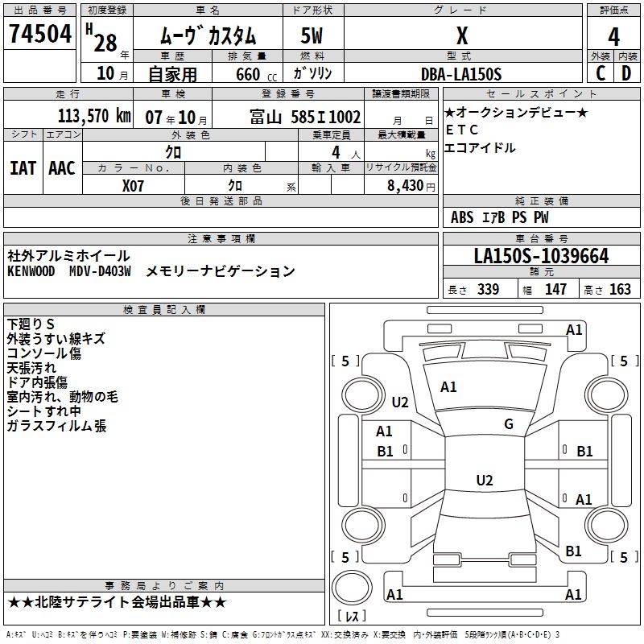Viewport: 644px width, 644px height.
Task: Click the width value 147
Action: (x=555, y=290)
